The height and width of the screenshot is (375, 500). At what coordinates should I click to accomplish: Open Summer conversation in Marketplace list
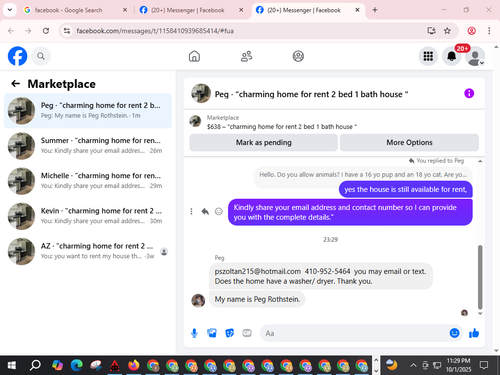coord(88,146)
